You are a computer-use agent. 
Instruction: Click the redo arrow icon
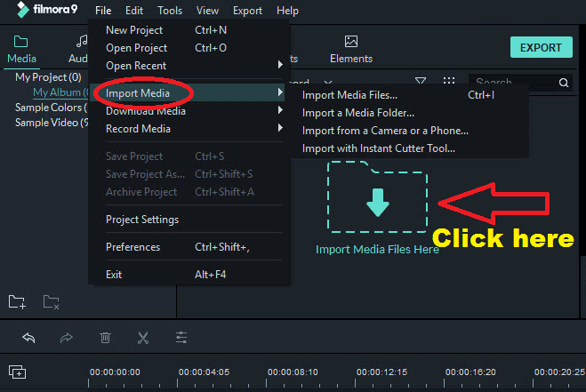coord(66,338)
